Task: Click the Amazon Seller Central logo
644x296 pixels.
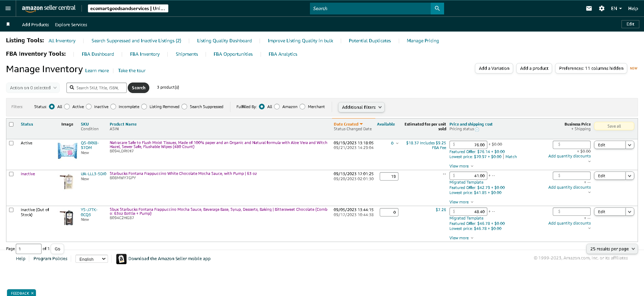Action: [x=49, y=8]
